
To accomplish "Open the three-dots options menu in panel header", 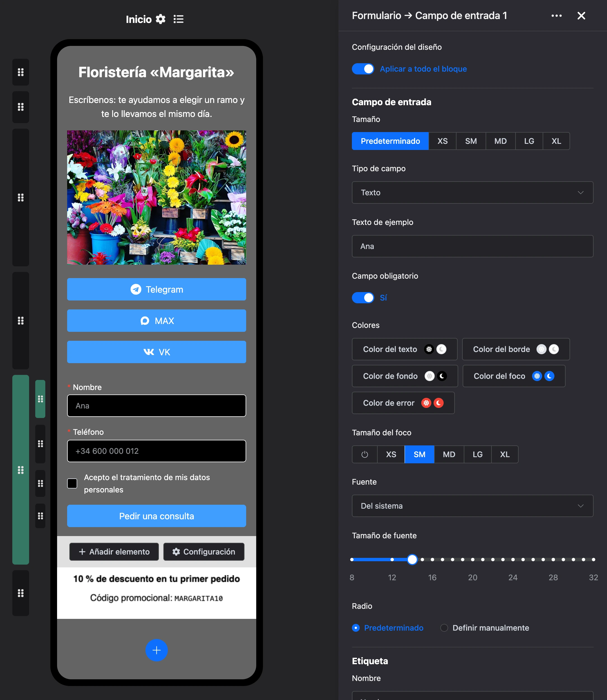I will tap(557, 16).
